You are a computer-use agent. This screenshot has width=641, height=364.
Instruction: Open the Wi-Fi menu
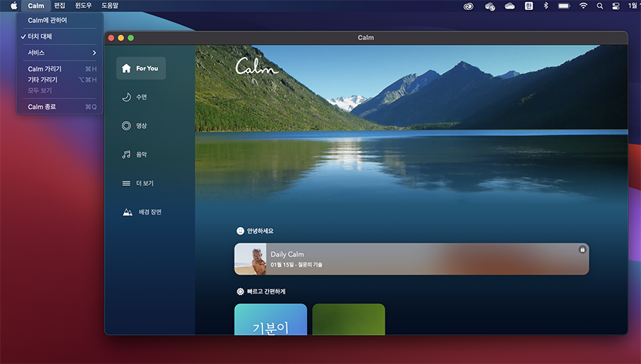pyautogui.click(x=583, y=6)
